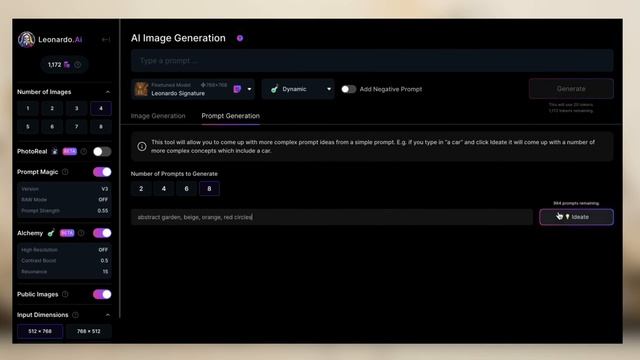Click the Leonardo Signature model thumbnail
Screen dimensions: 640x360
141,89
